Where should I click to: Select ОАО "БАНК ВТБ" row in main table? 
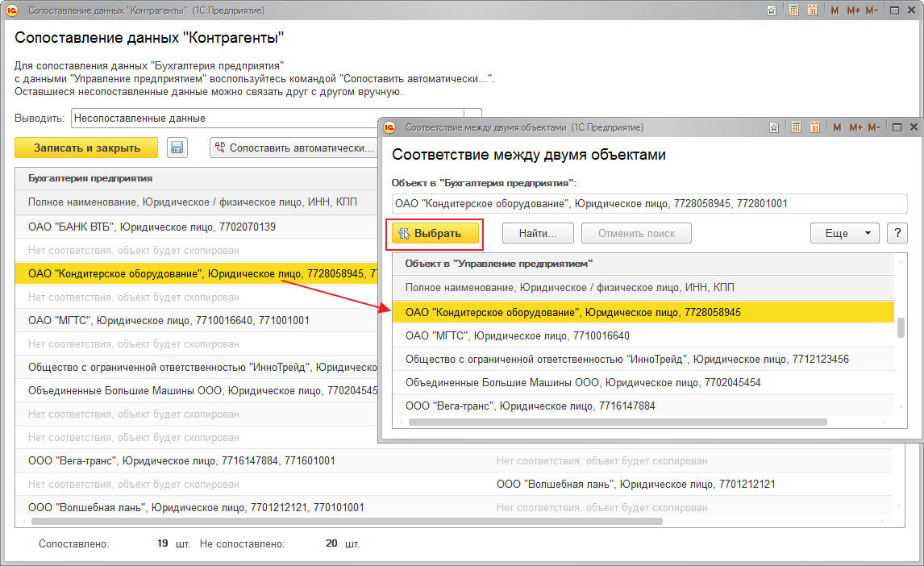(x=152, y=227)
